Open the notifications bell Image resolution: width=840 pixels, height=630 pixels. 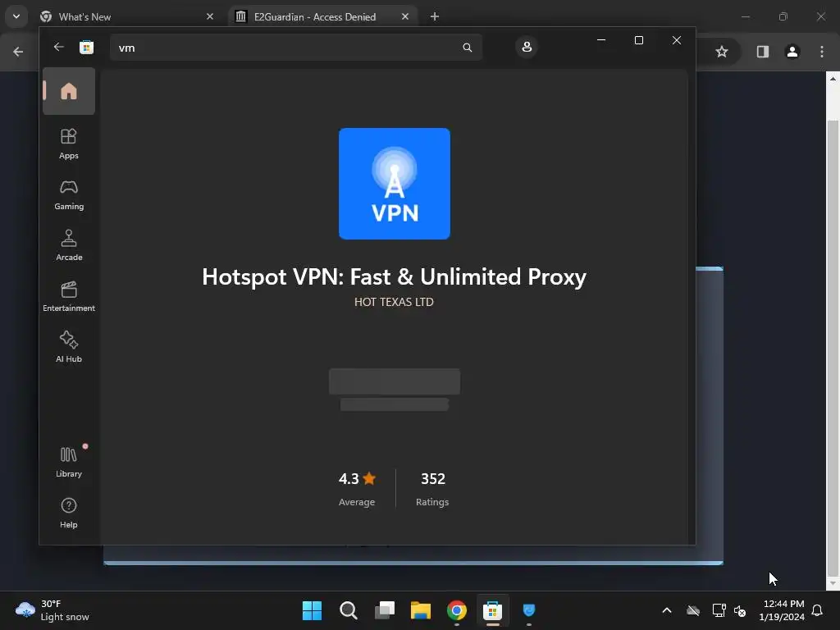click(817, 610)
